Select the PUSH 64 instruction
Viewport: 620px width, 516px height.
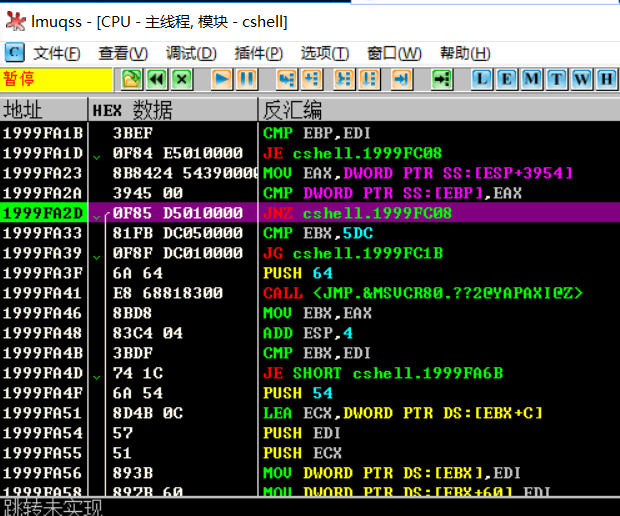[x=298, y=273]
